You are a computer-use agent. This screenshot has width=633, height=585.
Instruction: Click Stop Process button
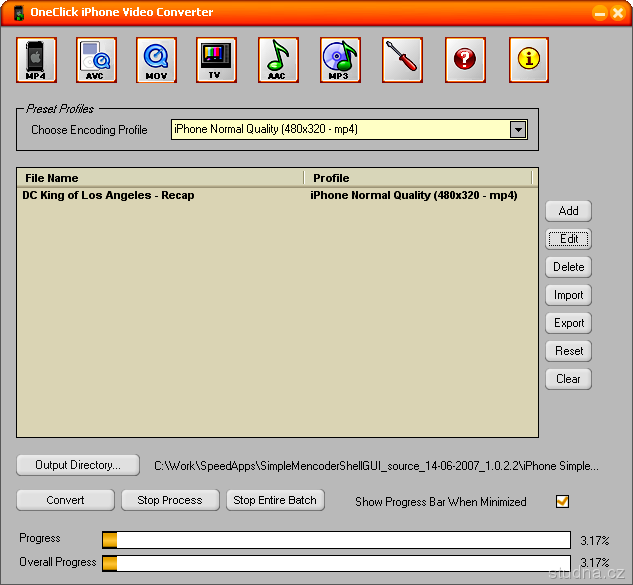click(170, 500)
